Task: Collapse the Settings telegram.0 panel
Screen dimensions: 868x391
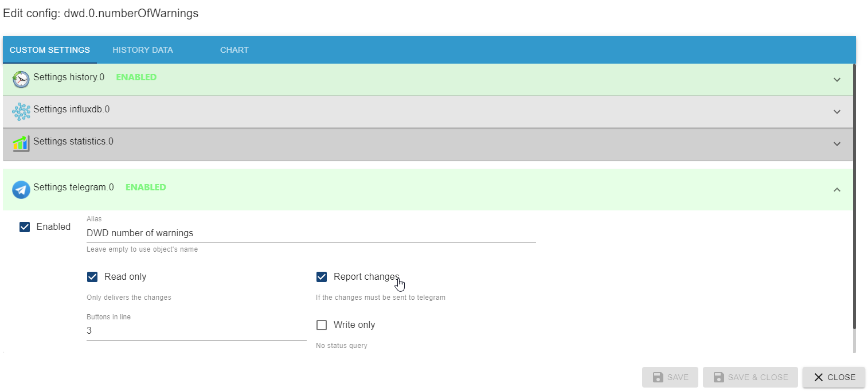Action: coord(836,190)
